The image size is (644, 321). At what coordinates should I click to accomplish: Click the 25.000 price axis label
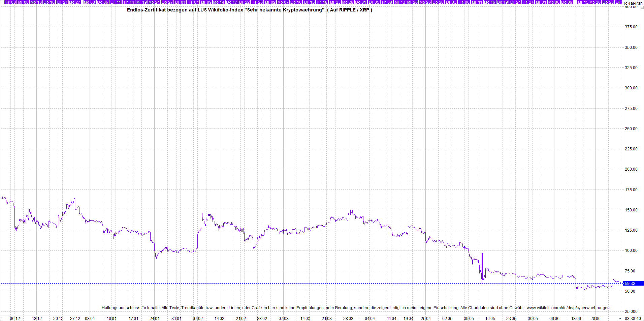[631, 312]
